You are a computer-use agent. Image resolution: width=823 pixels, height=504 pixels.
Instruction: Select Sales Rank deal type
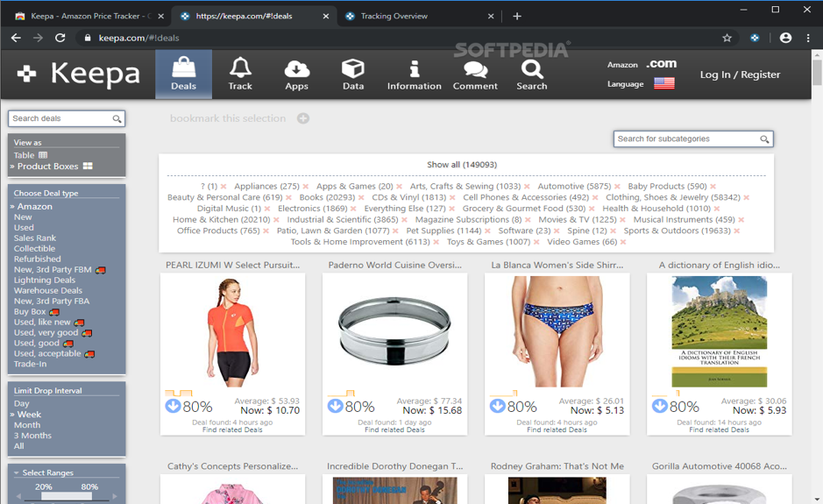(x=35, y=238)
